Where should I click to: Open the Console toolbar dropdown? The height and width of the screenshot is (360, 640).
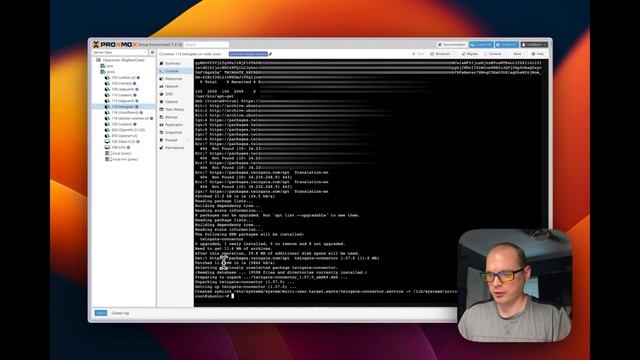tap(495, 54)
